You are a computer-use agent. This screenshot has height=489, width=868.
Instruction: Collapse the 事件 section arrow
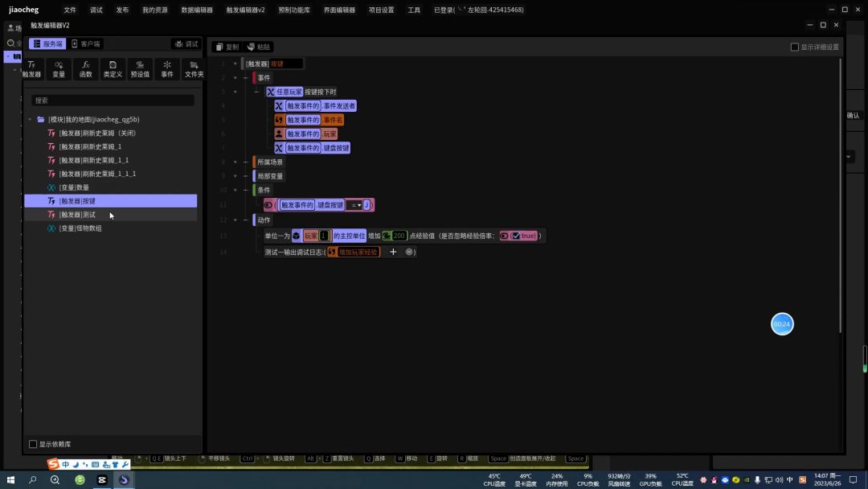click(x=246, y=78)
